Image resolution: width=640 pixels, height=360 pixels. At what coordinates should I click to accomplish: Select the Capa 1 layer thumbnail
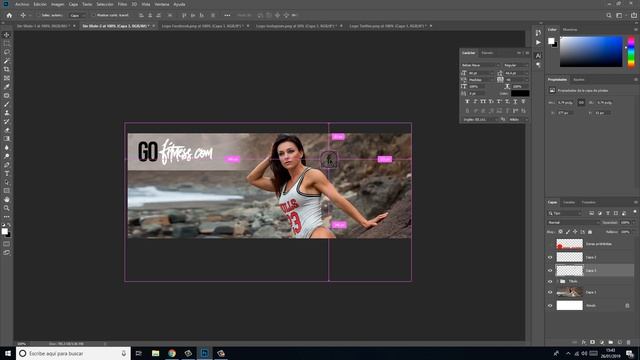coord(569,292)
